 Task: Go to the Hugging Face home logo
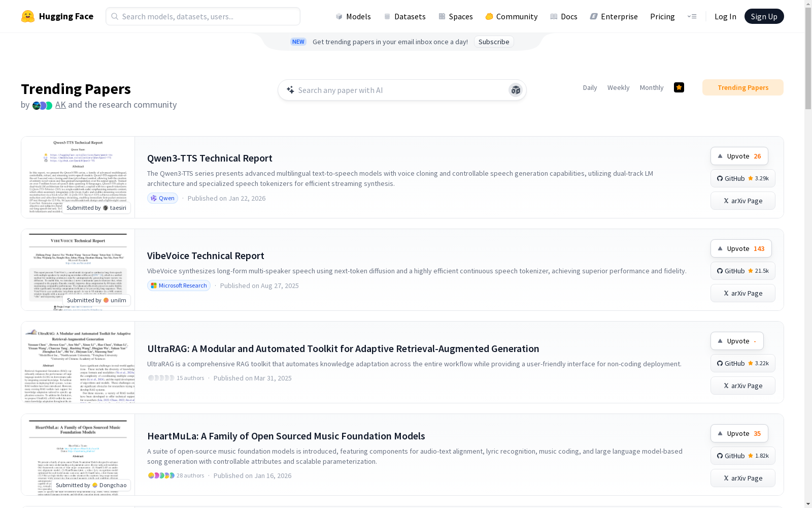coord(57,16)
